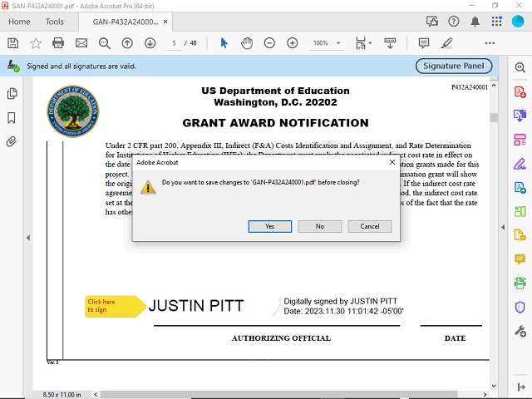
Task: Click the horizontal scrollbar right arrow
Action: click(x=485, y=394)
